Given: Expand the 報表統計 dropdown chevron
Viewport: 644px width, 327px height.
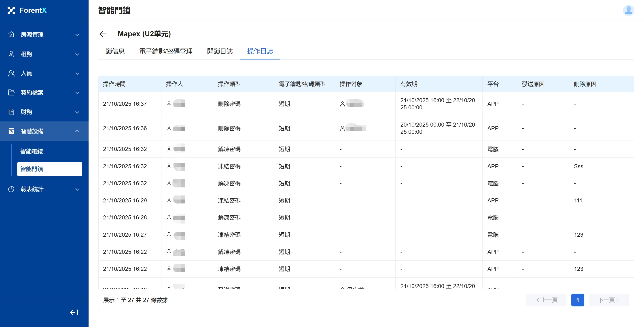Looking at the screenshot, I should coord(77,189).
